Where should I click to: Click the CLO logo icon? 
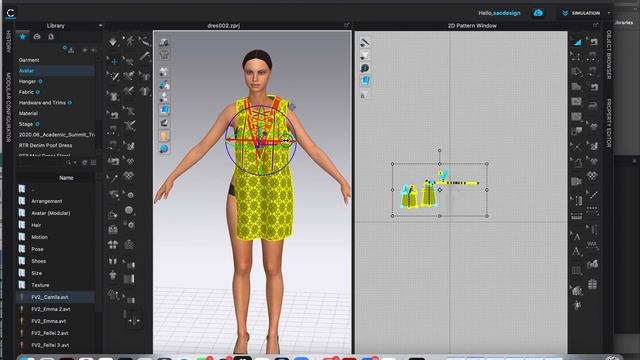pyautogui.click(x=11, y=13)
